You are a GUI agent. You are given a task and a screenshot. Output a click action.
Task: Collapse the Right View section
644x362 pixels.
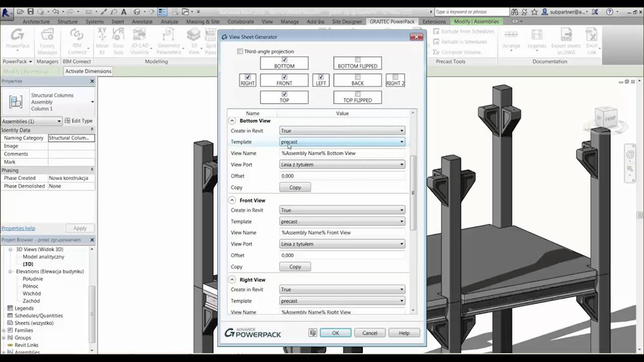click(232, 280)
